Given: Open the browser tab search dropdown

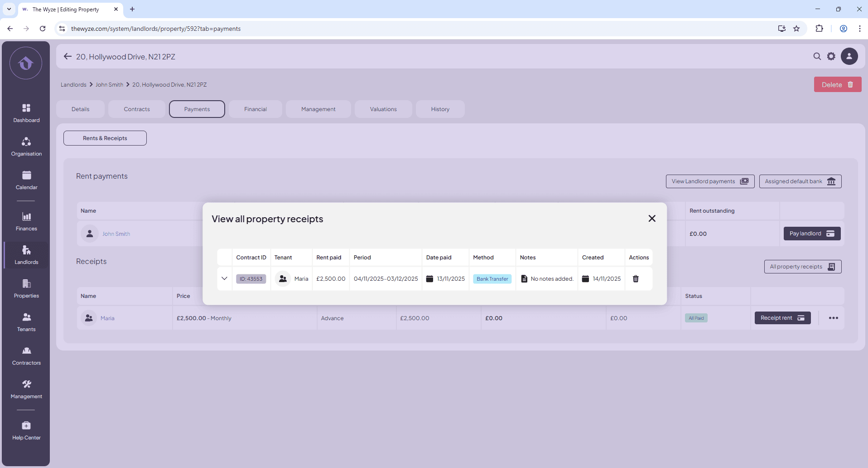Looking at the screenshot, I should pos(9,9).
